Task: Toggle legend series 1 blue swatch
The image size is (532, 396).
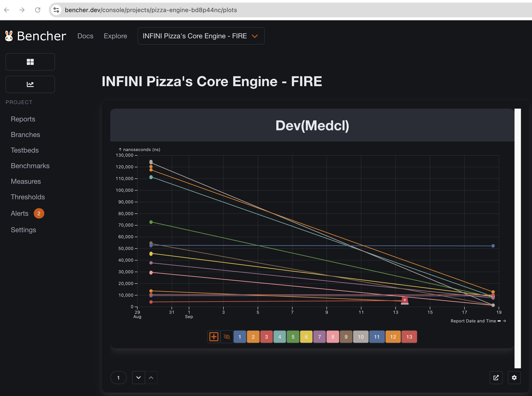Action: pos(240,337)
